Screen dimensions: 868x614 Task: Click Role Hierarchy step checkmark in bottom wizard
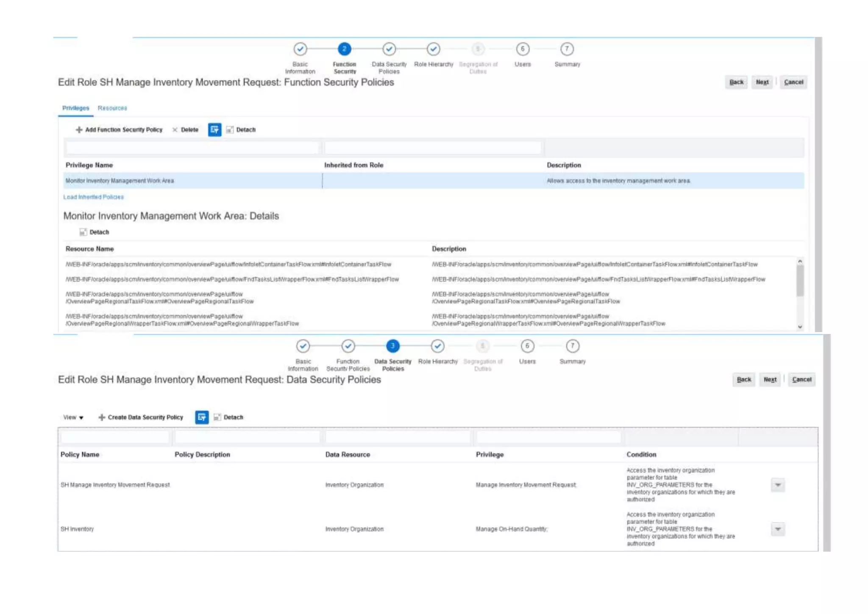437,346
